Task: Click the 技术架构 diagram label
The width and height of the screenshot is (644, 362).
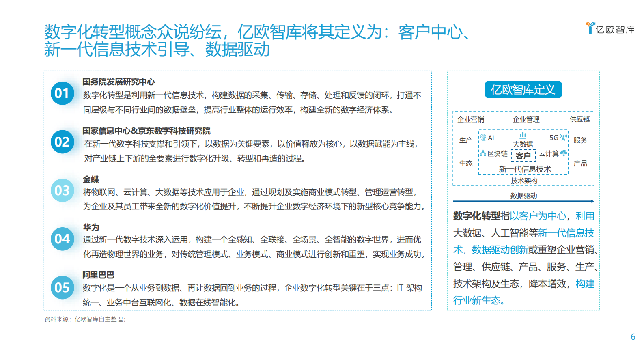Action: coord(524,181)
